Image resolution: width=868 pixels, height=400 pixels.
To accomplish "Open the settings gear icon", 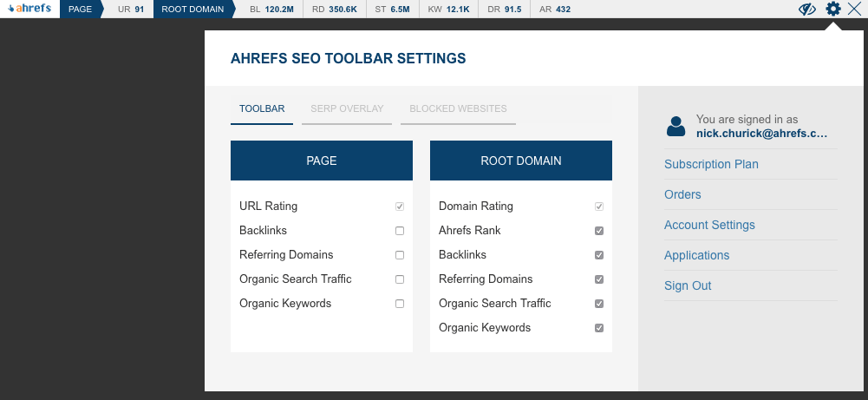I will click(833, 9).
